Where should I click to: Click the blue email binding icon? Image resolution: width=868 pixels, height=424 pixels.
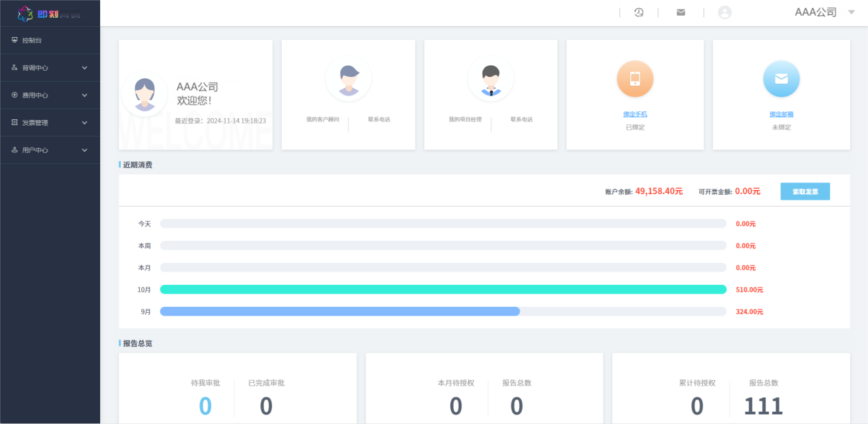click(781, 79)
